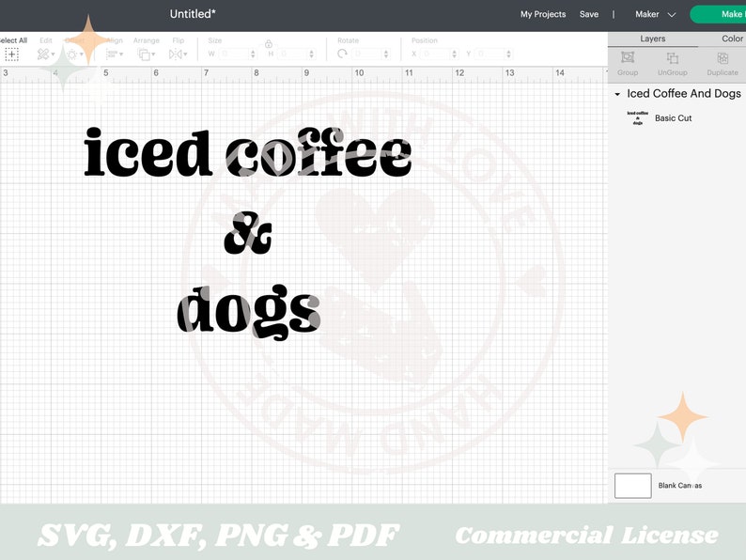This screenshot has width=746, height=560.
Task: Adjust the Position Y stepper arrows
Action: (x=508, y=54)
